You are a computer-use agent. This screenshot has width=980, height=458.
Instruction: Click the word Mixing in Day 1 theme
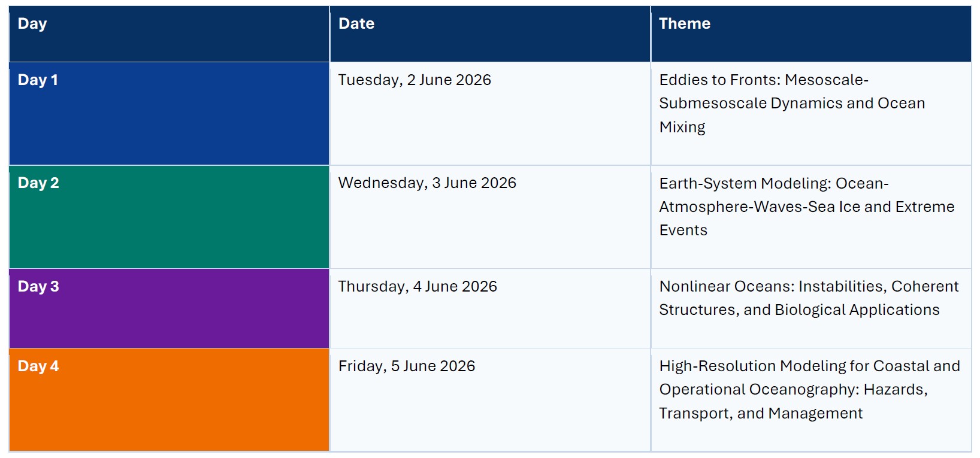(x=682, y=128)
